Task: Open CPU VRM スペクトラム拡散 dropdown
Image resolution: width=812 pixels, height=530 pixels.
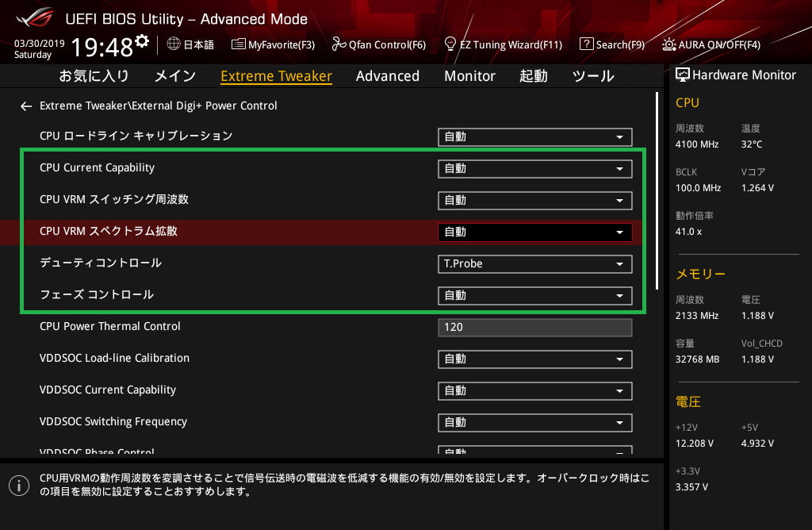Action: (535, 232)
